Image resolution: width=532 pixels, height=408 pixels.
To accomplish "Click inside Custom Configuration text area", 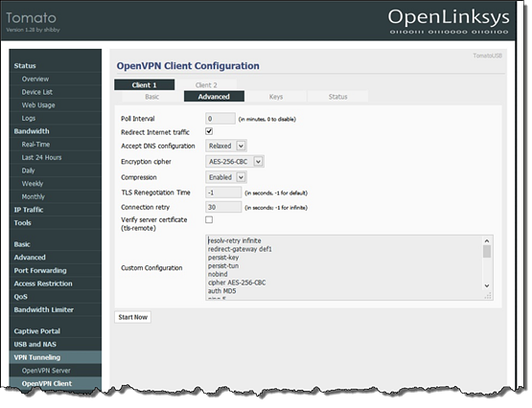I will point(349,268).
